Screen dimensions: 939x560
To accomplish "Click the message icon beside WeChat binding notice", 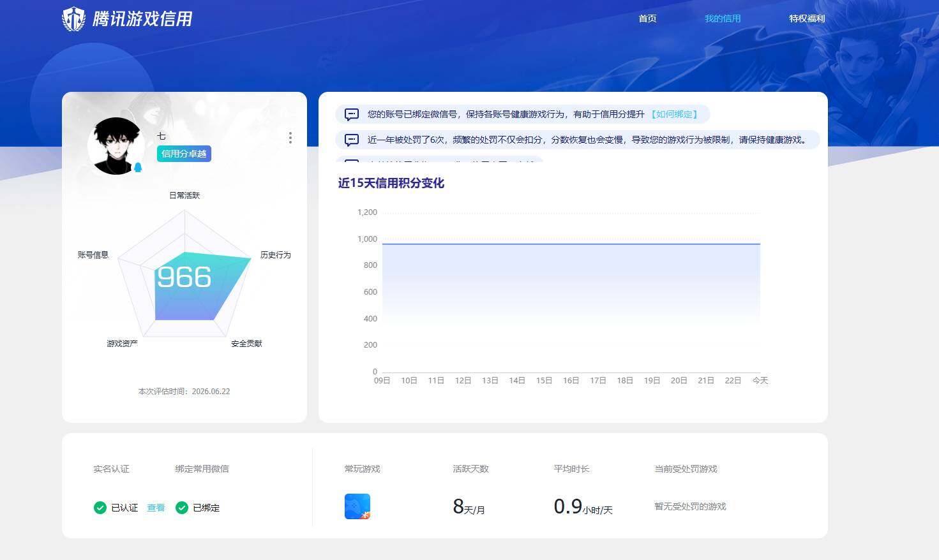I will pyautogui.click(x=352, y=114).
